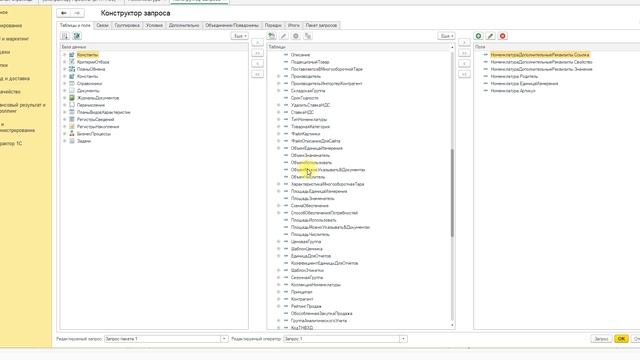The image size is (640, 360).
Task: Click the ЖурналыДокументов green icon
Action: pos(72,98)
